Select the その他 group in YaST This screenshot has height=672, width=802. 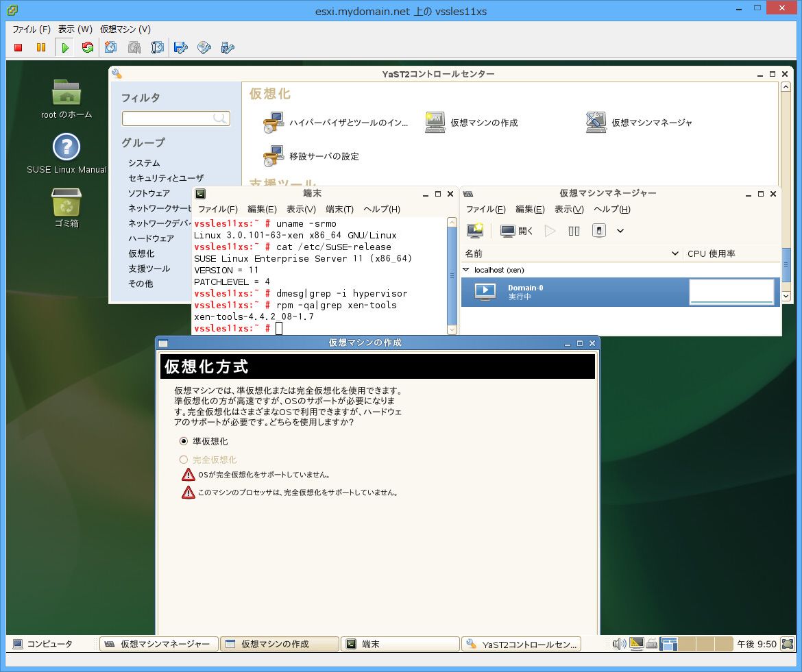[141, 284]
